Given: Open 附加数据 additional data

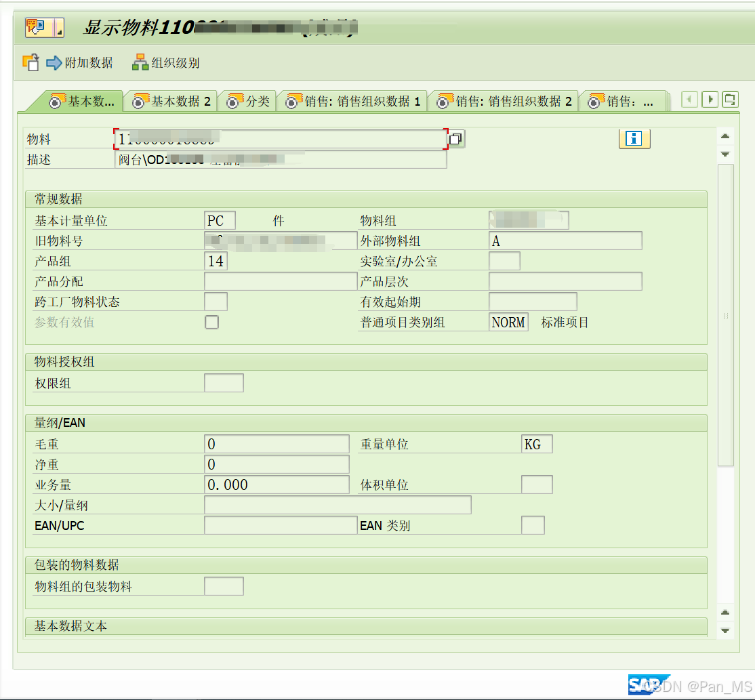Looking at the screenshot, I should 79,62.
